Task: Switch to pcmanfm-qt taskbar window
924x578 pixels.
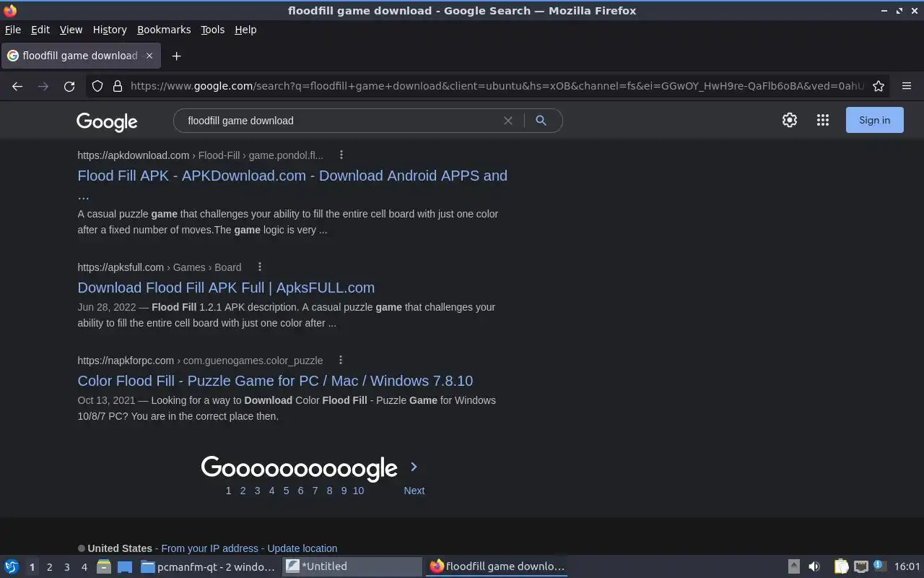Action: [x=208, y=566]
